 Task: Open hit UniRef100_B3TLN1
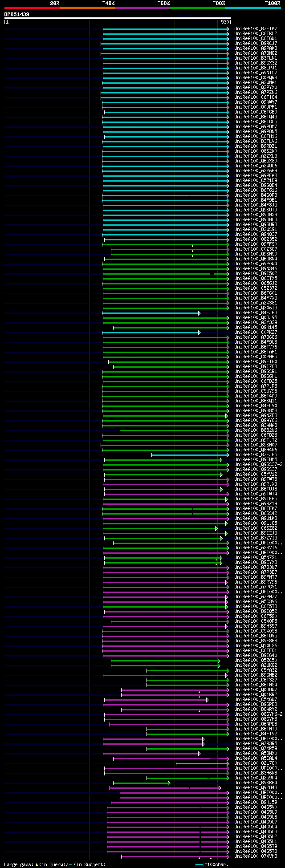click(256, 58)
